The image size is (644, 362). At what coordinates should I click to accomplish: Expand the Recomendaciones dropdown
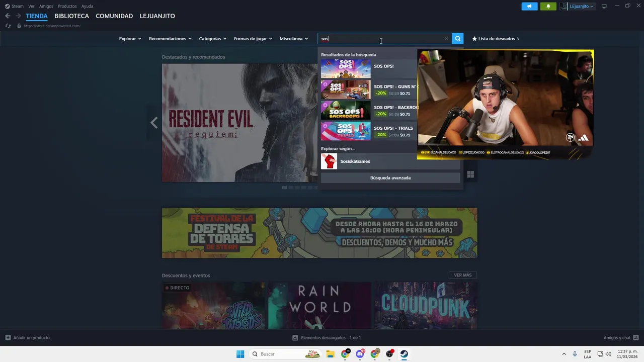(x=170, y=39)
